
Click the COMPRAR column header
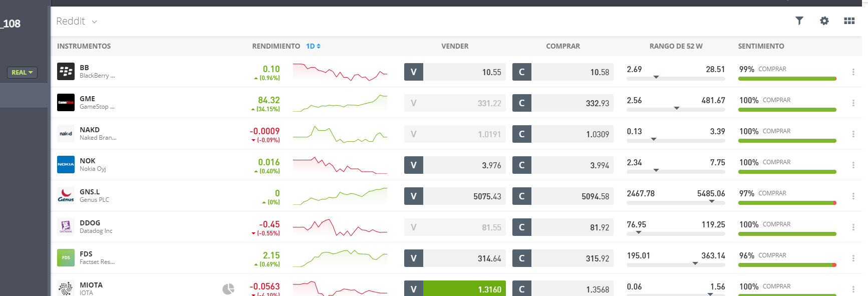point(563,46)
